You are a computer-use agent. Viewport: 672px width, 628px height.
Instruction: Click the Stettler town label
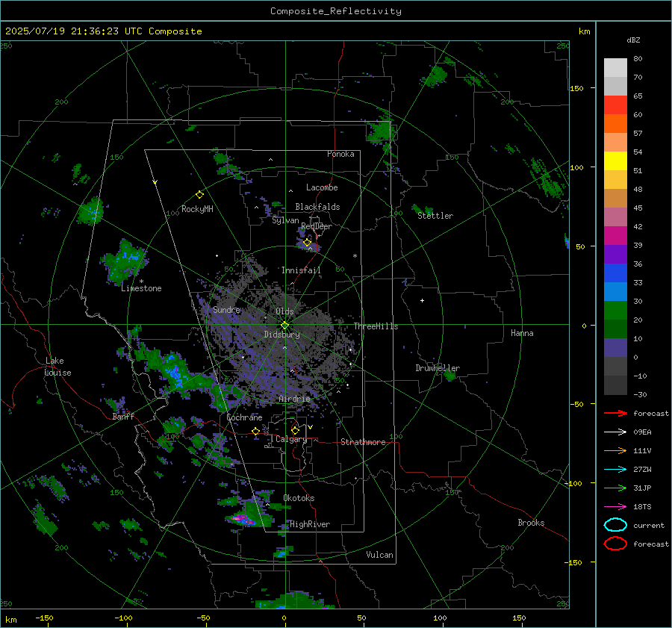pyautogui.click(x=435, y=216)
